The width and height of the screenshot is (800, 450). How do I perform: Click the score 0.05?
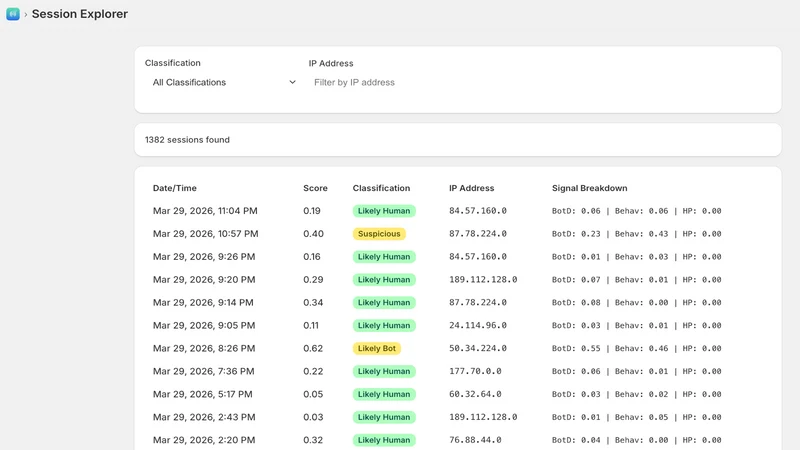pos(313,394)
